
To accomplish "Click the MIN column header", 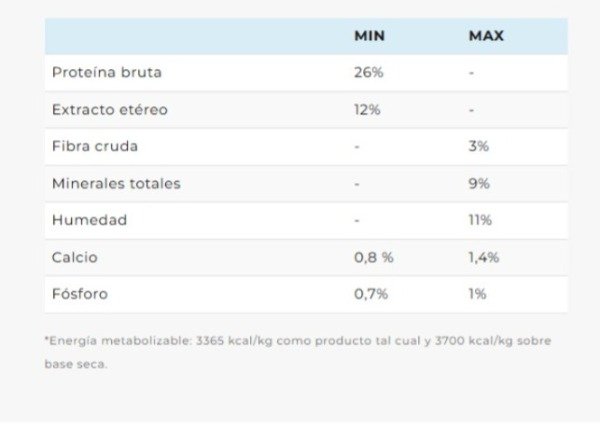I will [369, 36].
